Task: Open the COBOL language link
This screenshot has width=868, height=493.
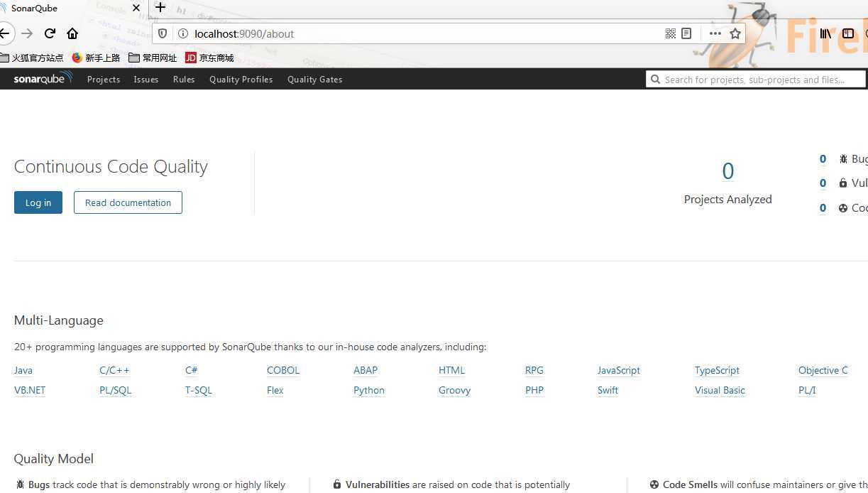Action: pos(283,370)
